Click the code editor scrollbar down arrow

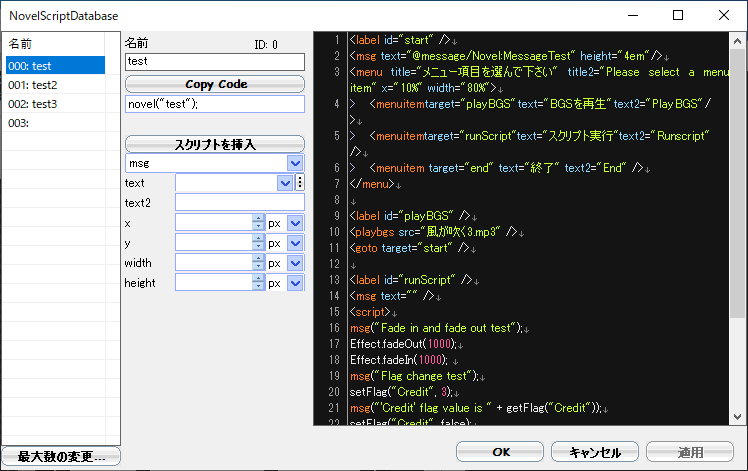pos(737,416)
